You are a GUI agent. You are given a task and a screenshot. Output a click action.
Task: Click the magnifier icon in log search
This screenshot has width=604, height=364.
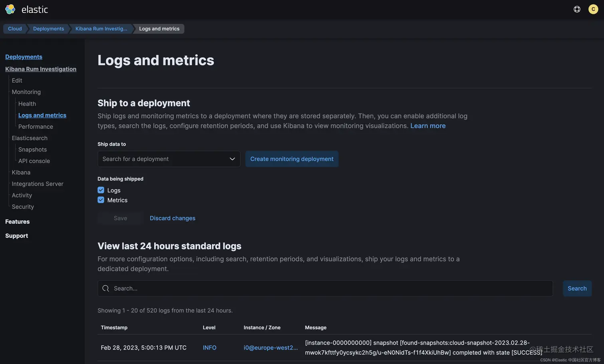point(106,288)
